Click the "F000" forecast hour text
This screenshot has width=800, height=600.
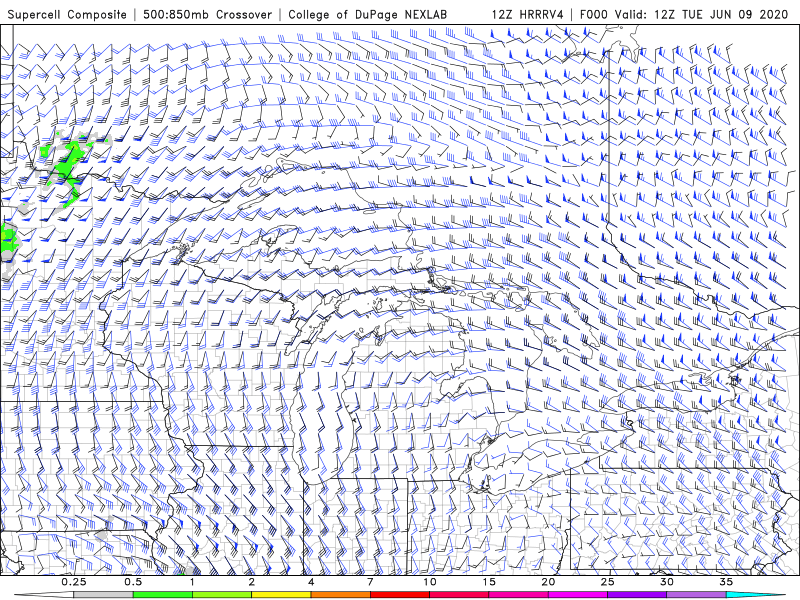[595, 15]
